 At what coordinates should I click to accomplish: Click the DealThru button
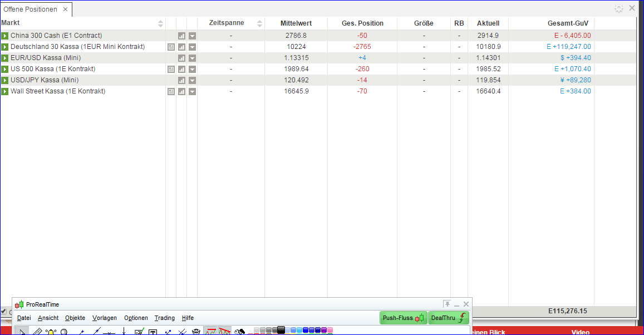click(449, 318)
